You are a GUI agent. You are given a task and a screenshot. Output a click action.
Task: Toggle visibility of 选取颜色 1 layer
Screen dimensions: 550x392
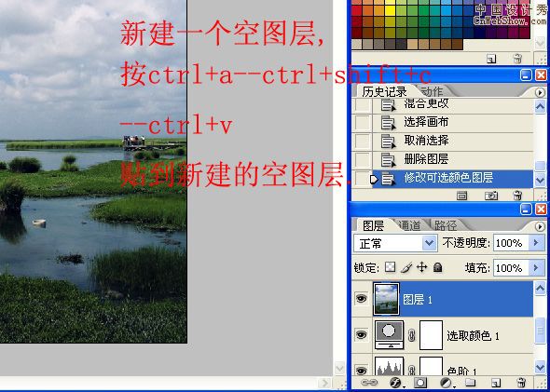362,335
